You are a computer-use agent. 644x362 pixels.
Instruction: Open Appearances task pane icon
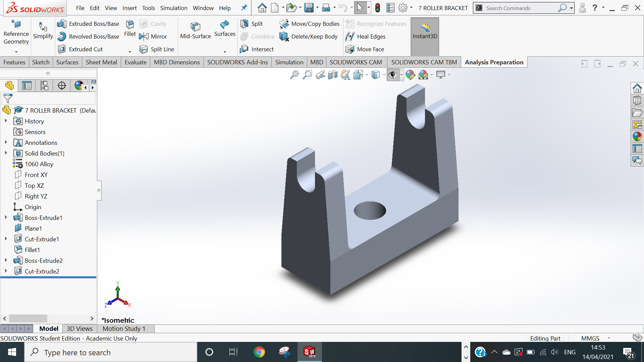[637, 136]
